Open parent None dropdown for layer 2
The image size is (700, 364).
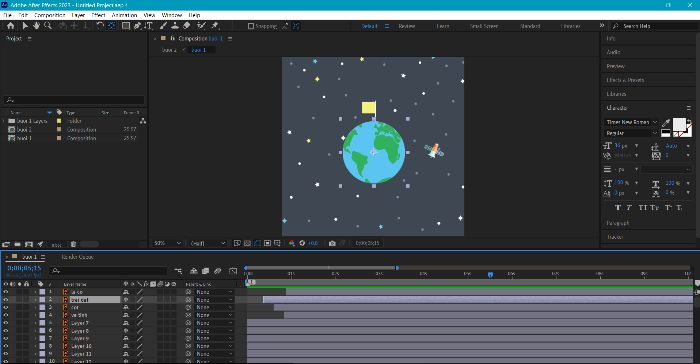click(213, 300)
